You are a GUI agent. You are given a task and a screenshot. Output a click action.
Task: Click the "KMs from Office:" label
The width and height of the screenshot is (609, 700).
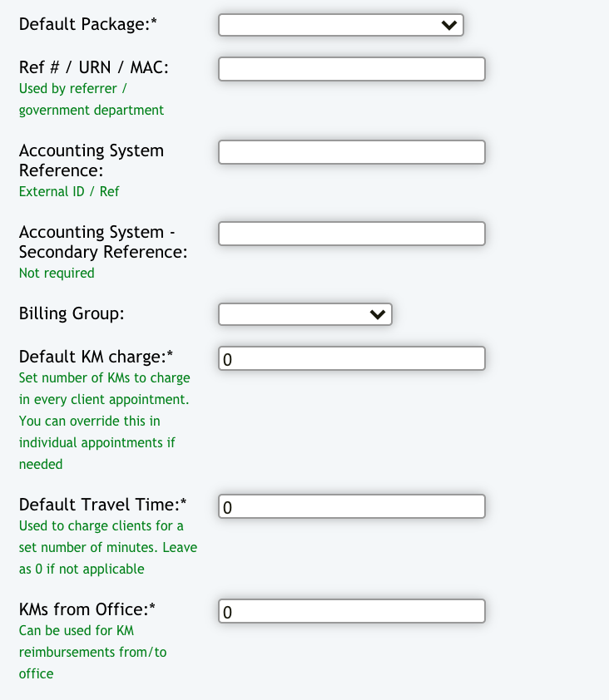click(x=87, y=609)
